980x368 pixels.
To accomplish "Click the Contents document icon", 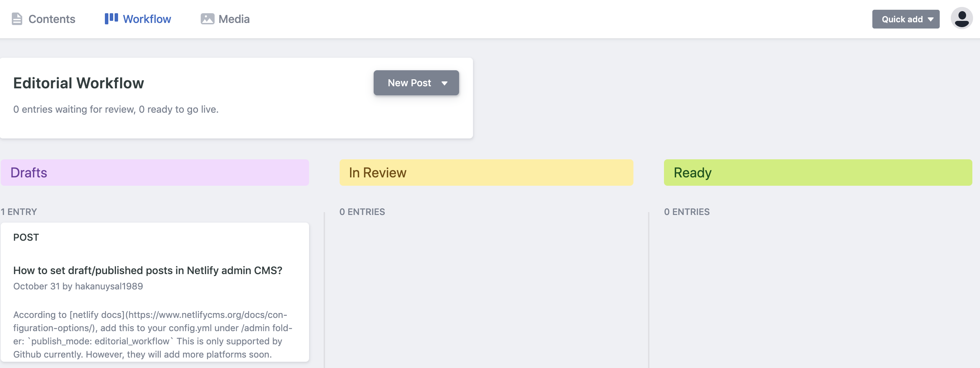I will point(17,19).
